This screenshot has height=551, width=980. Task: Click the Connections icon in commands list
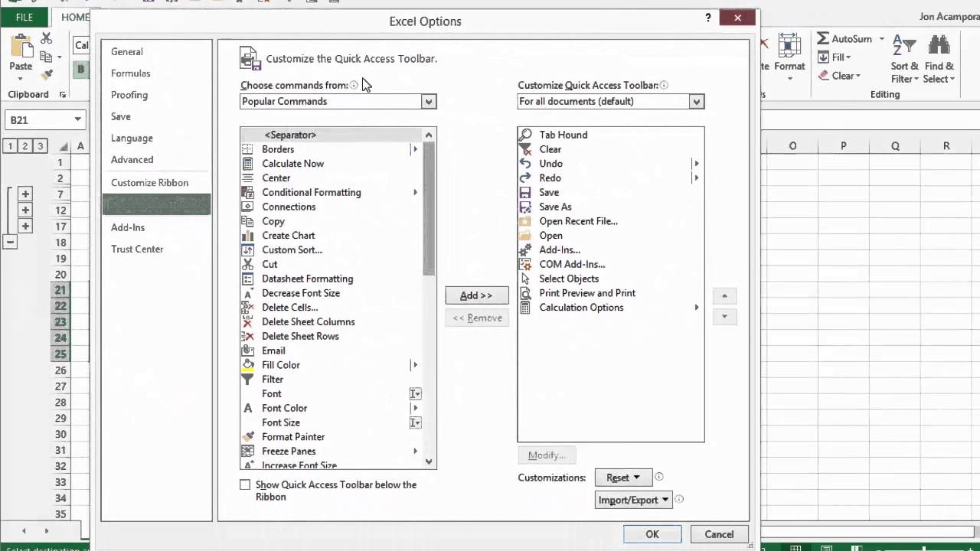coord(247,207)
